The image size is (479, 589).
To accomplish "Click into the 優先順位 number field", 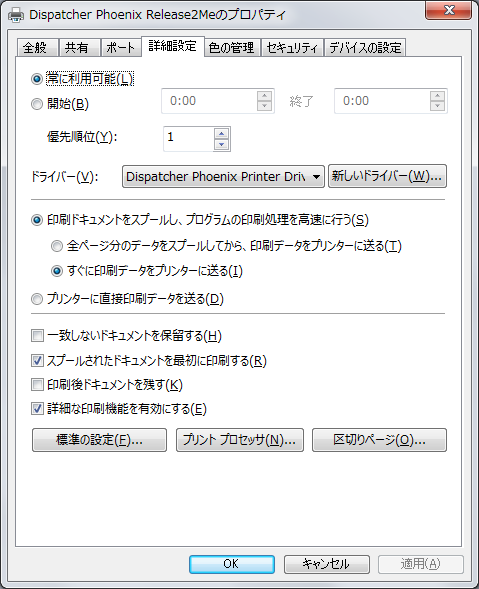I will (x=189, y=139).
